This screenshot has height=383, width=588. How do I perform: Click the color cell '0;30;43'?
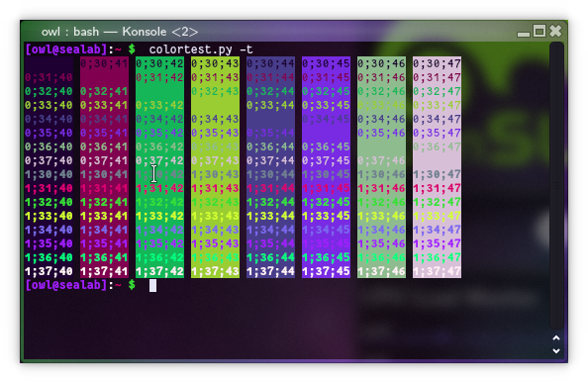[x=215, y=63]
